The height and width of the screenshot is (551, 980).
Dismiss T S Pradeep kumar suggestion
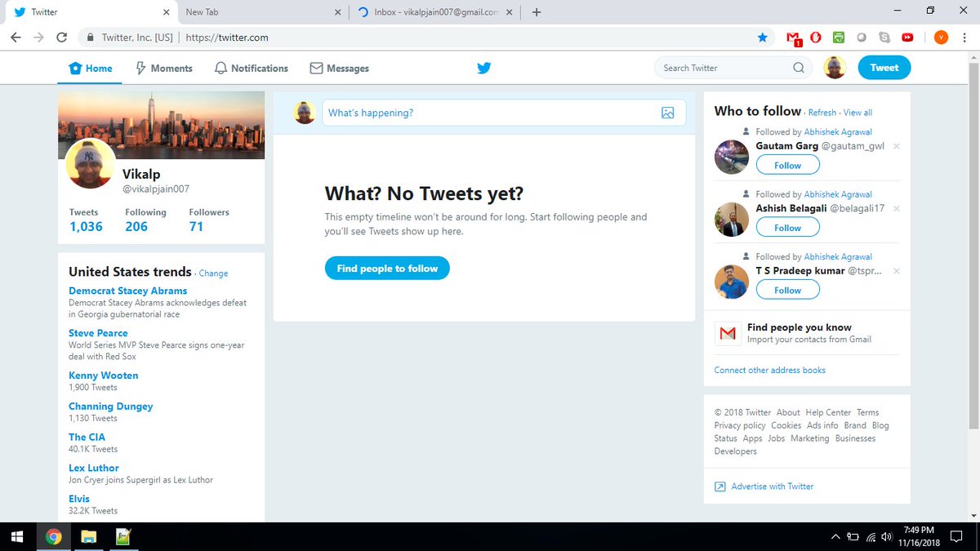(897, 271)
